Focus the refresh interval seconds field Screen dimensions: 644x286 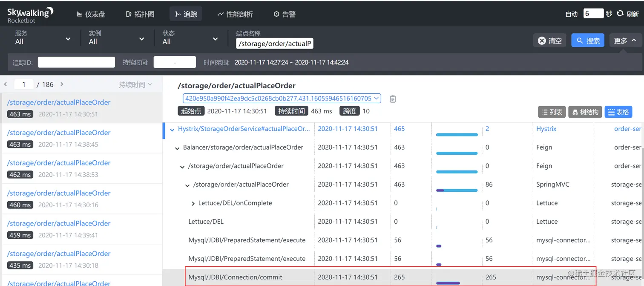593,14
